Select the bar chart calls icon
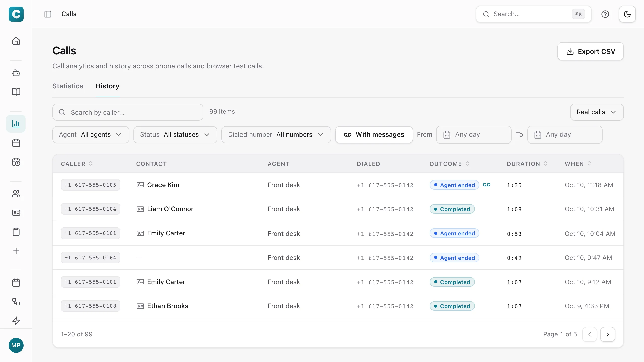 (16, 123)
